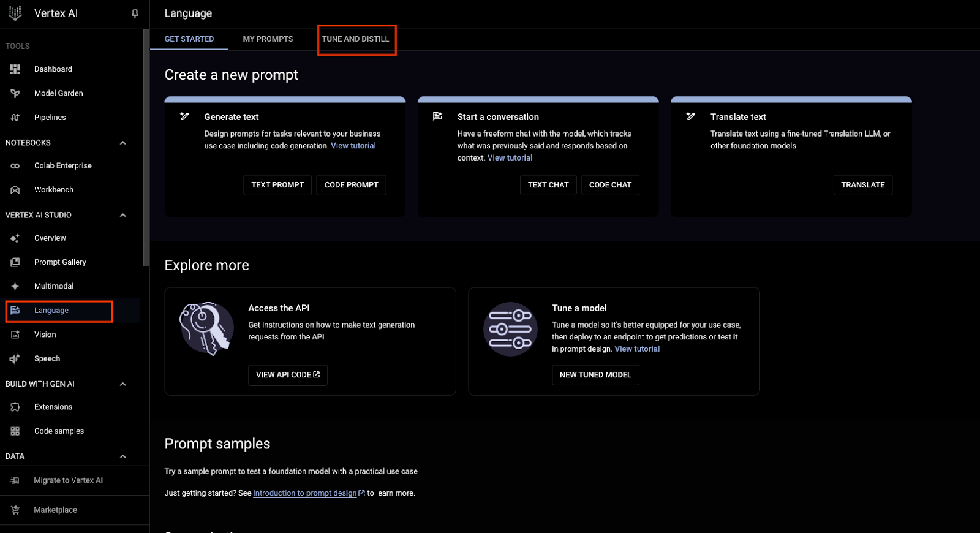Click the Multimodal star icon
This screenshot has width=980, height=533.
[x=15, y=286]
